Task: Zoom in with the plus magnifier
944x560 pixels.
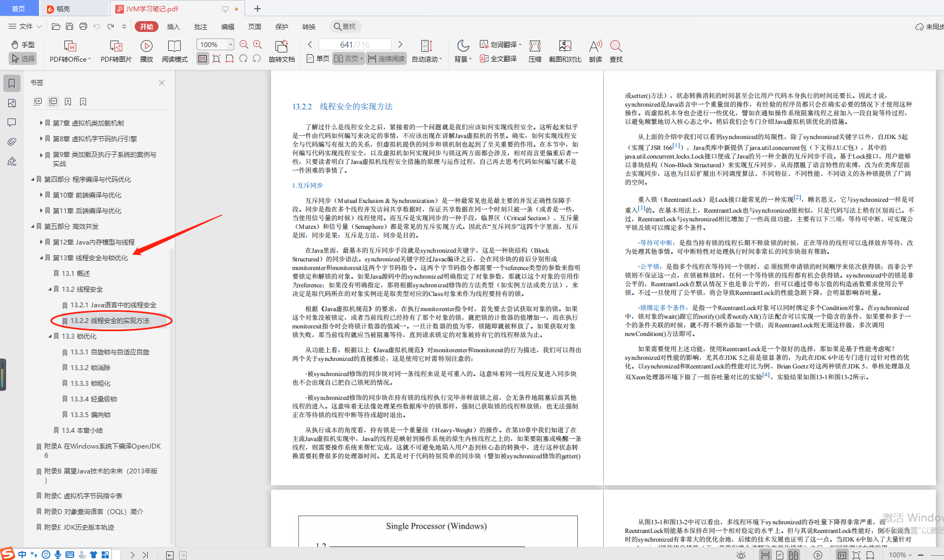Action: click(258, 44)
